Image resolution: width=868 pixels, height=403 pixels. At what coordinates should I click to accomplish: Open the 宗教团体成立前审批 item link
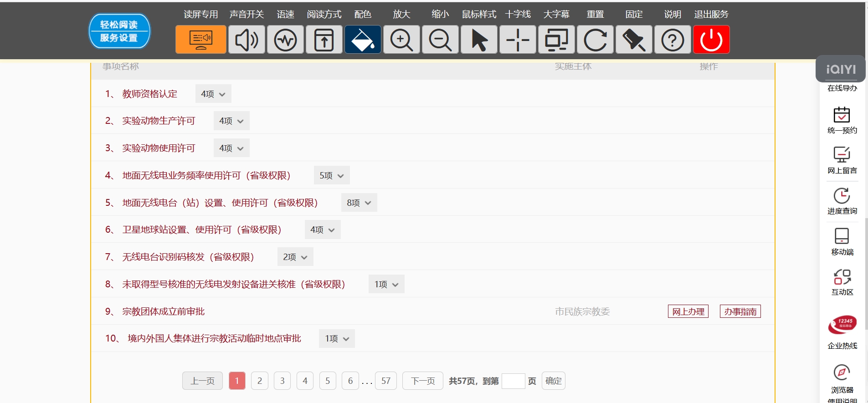(163, 311)
